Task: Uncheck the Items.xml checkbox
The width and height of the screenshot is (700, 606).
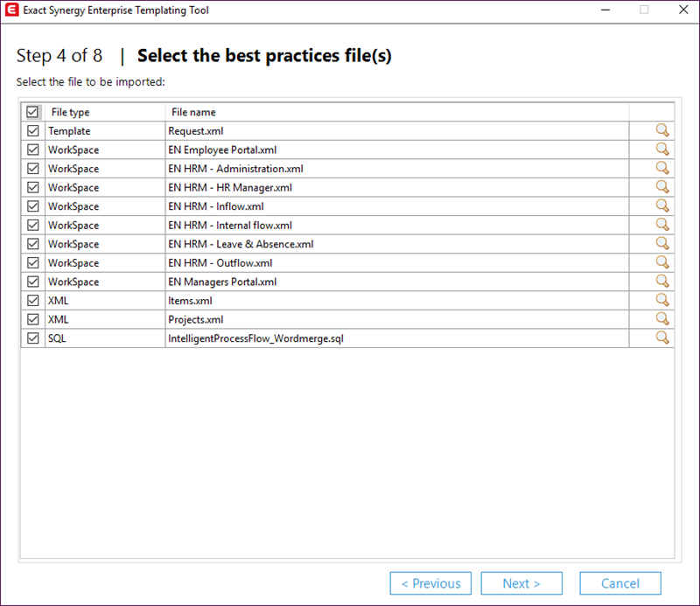Action: click(x=32, y=300)
